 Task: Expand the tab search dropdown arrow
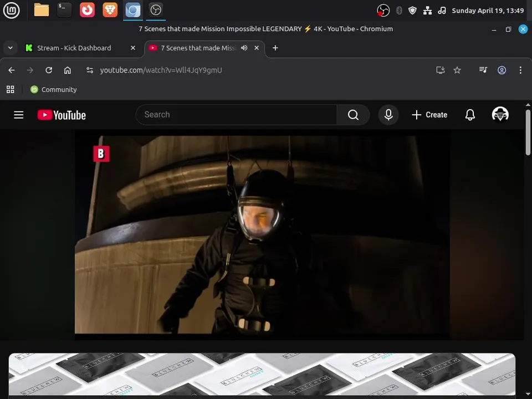(x=11, y=48)
